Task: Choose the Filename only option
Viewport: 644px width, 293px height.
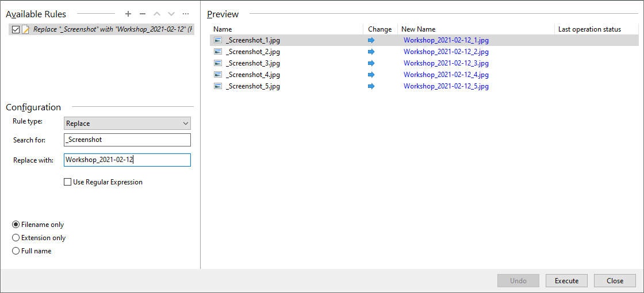Action: (16, 225)
